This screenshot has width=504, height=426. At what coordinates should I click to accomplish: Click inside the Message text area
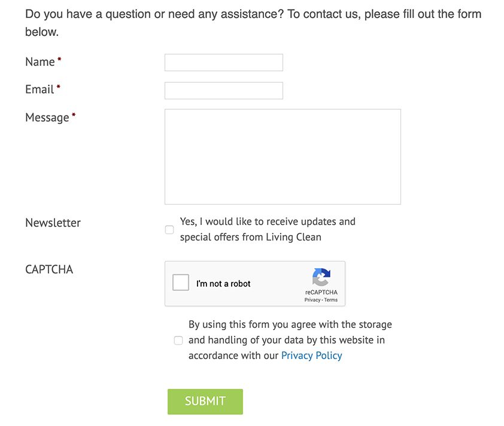(283, 156)
